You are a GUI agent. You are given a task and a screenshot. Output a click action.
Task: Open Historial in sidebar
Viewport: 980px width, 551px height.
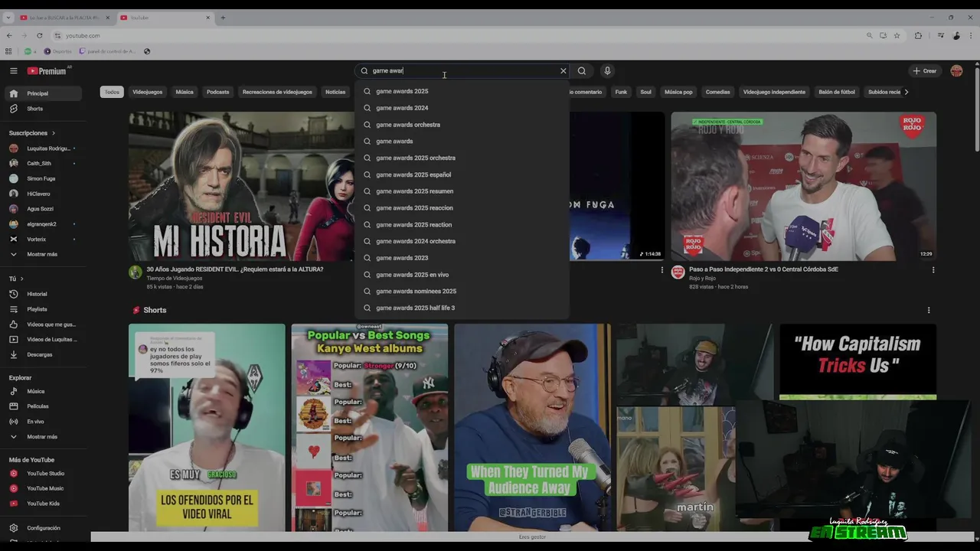42,294
